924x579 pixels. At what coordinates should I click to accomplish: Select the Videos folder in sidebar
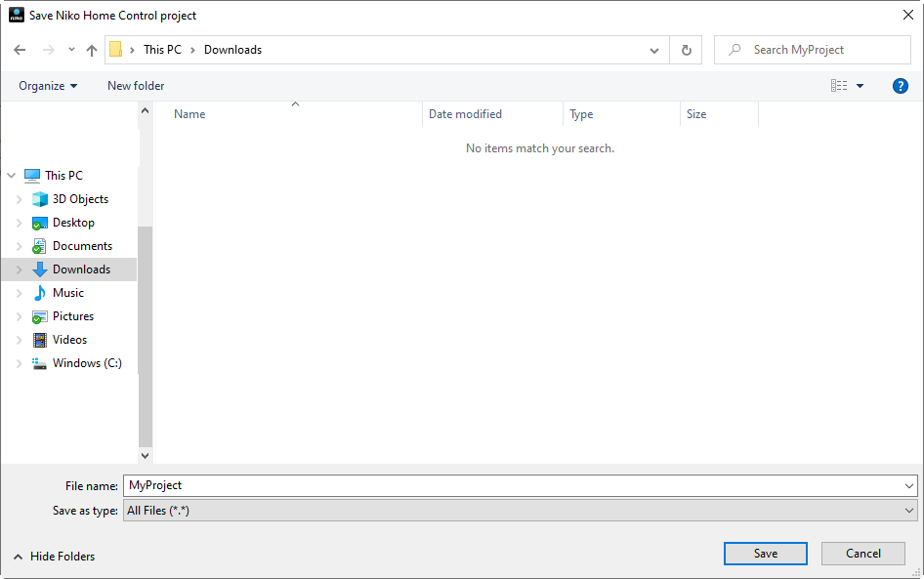pyautogui.click(x=69, y=340)
